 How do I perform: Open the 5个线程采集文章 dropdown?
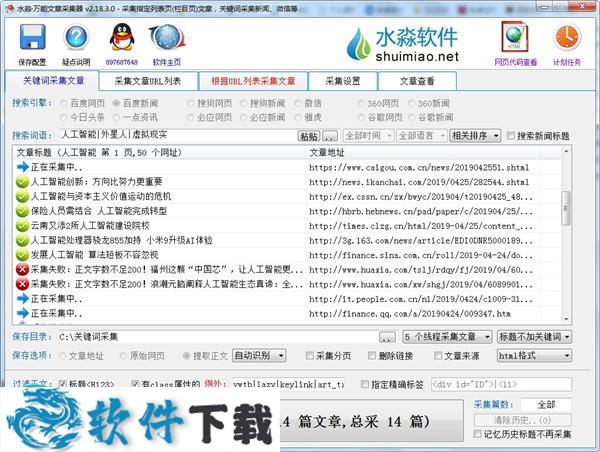pyautogui.click(x=447, y=337)
